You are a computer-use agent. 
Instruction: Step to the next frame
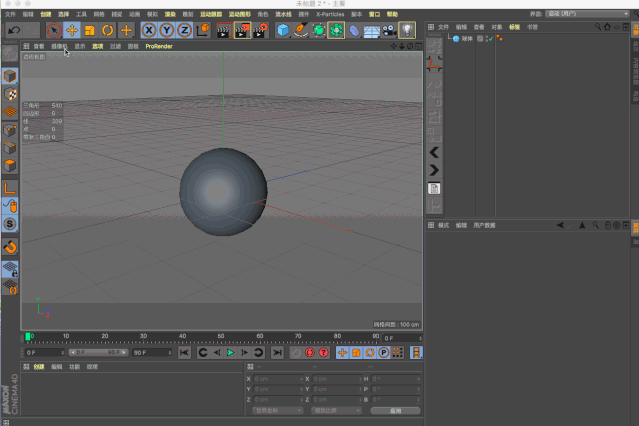[245, 353]
